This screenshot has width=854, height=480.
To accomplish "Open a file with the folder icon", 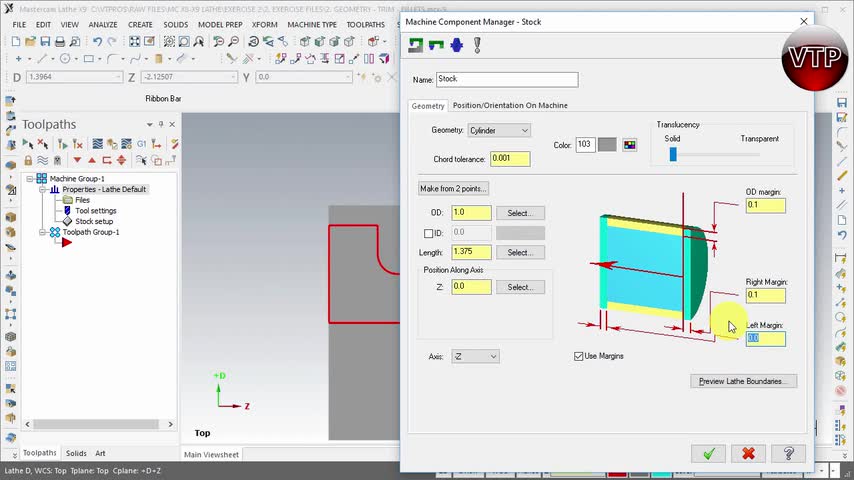I will click(30, 41).
